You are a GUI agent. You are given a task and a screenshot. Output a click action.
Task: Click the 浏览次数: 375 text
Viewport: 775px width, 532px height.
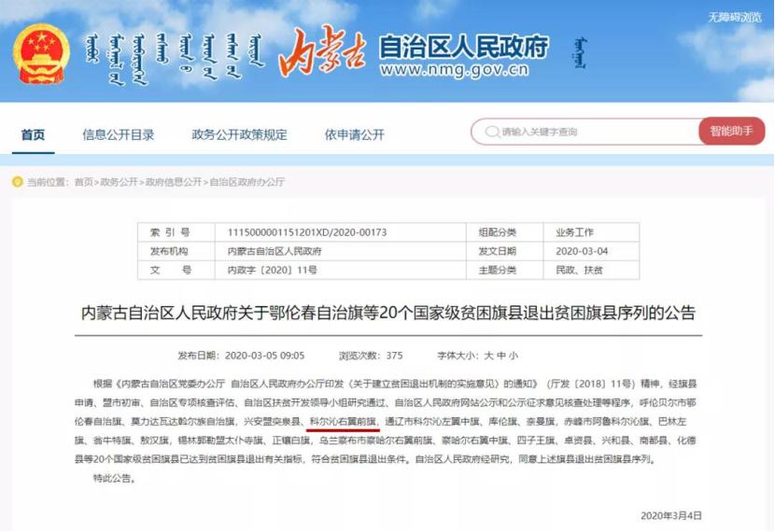(371, 356)
